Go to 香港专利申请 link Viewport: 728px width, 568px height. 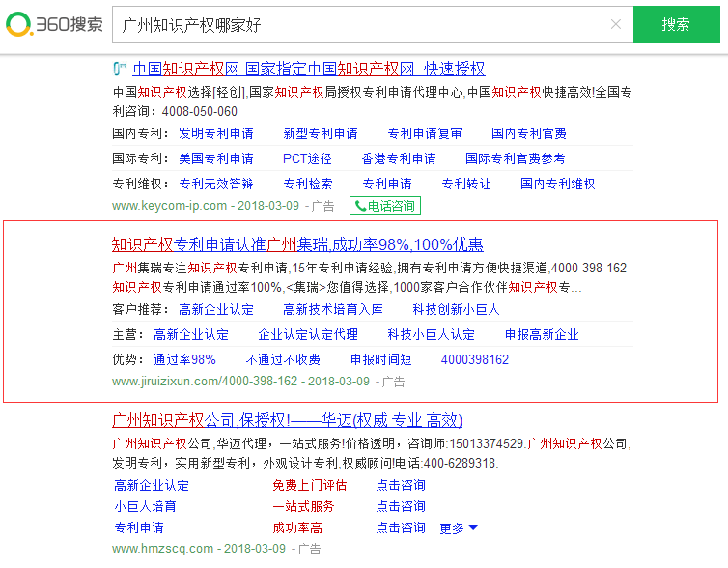click(398, 158)
